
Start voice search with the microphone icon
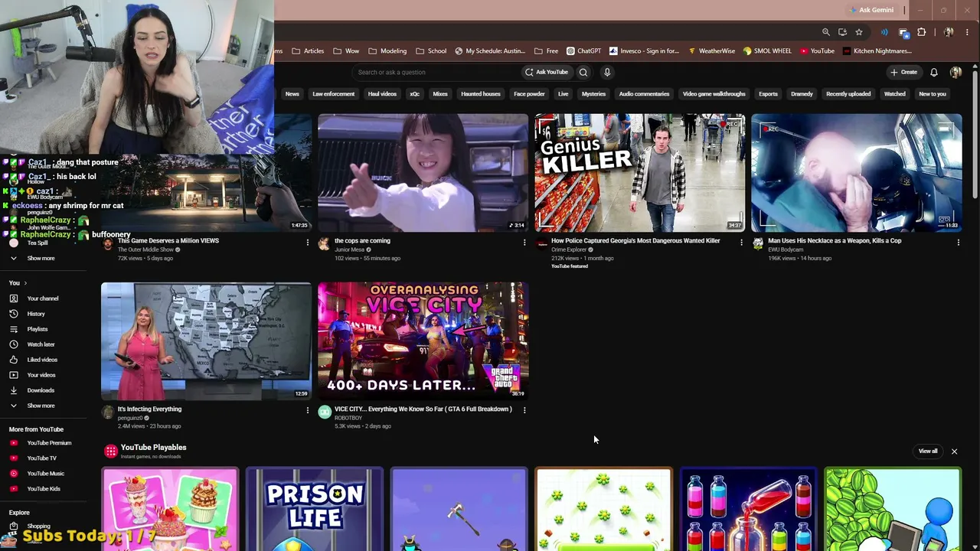tap(607, 72)
